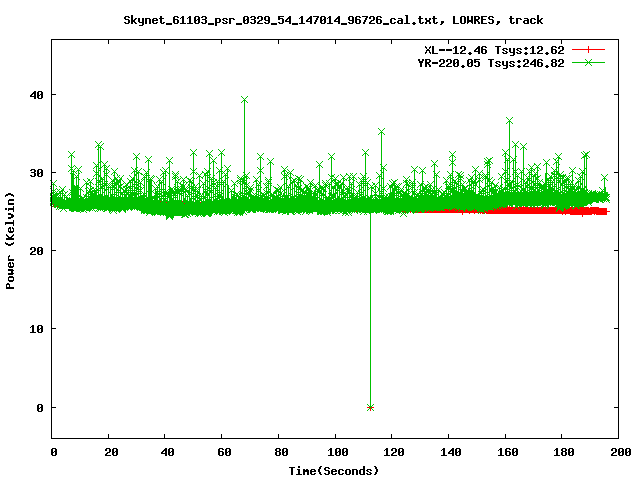
Task: Click the y-axis tick label 20
Action: tap(36, 251)
